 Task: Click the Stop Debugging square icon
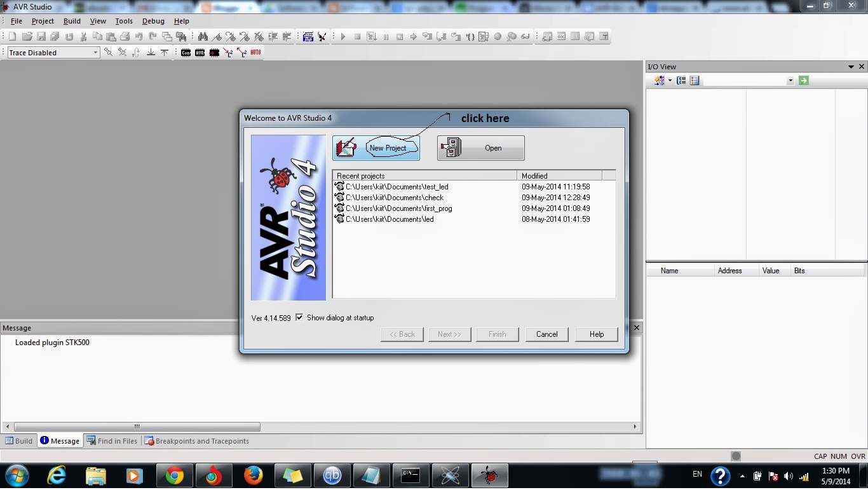357,37
